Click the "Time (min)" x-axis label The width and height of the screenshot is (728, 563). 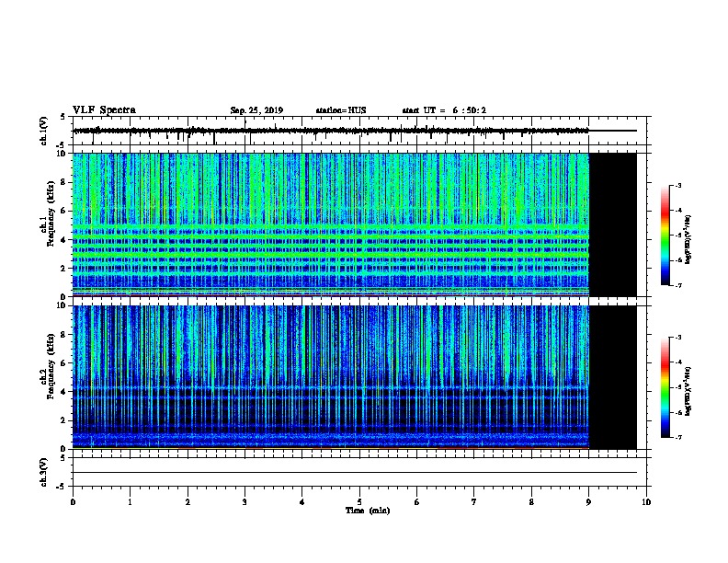(x=368, y=511)
